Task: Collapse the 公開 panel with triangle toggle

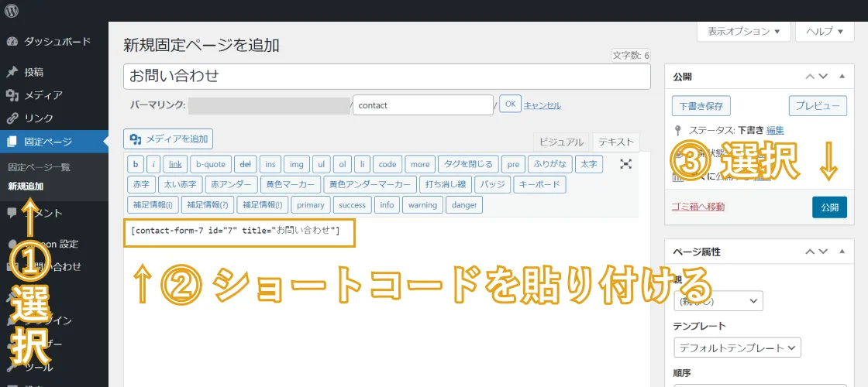Action: pos(842,77)
